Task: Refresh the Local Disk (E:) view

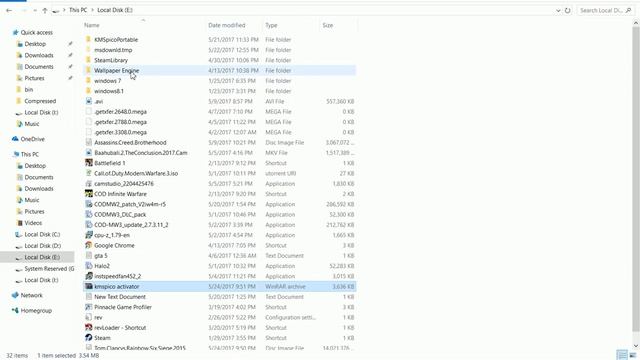Action: click(x=567, y=10)
